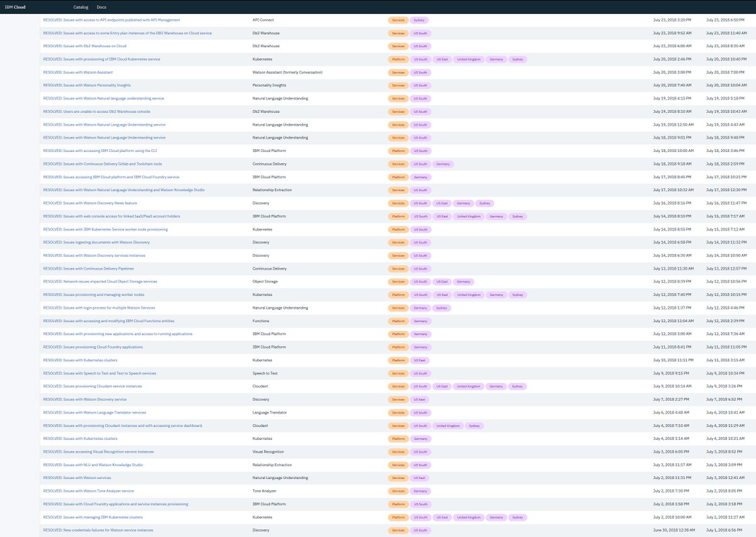Open the Continuous Delivery Pipelines incident
The height and width of the screenshot is (537, 756).
[x=88, y=268]
